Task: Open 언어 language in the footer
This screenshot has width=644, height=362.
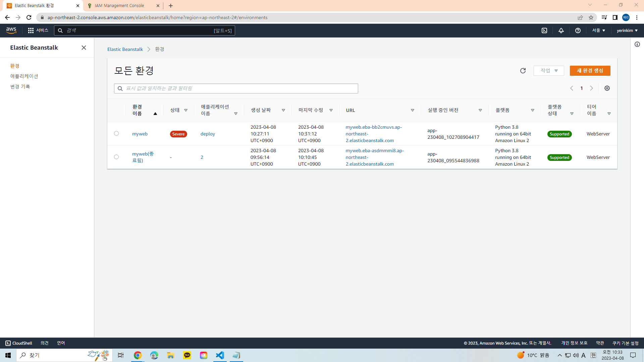Action: click(x=61, y=343)
